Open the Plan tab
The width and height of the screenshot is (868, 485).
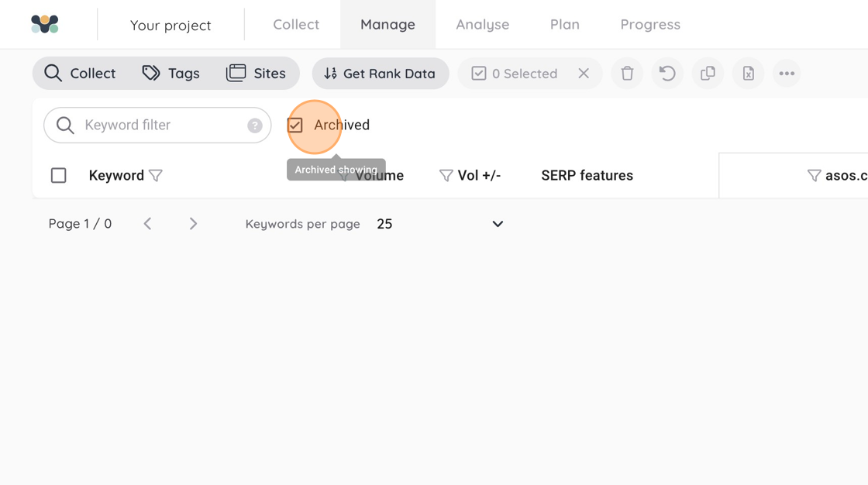(565, 24)
